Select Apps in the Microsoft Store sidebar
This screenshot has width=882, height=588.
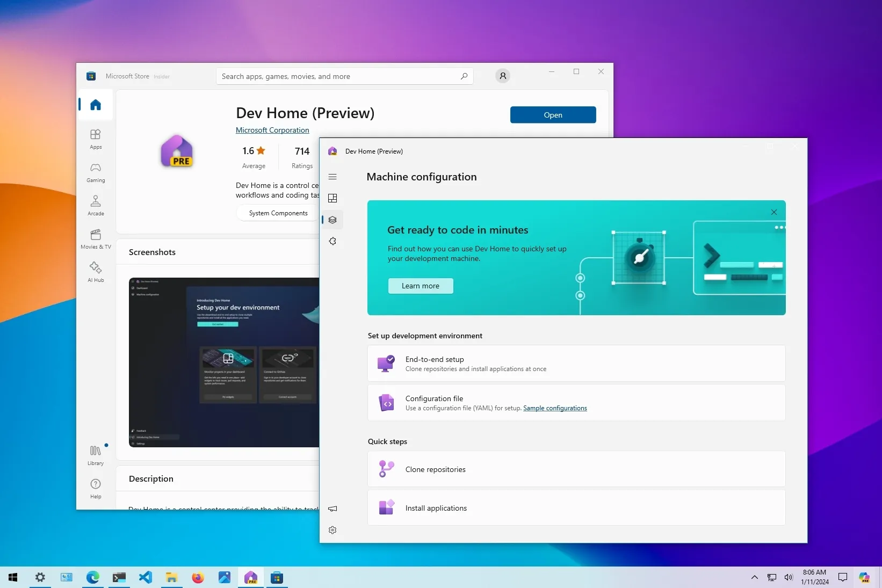pyautogui.click(x=96, y=139)
